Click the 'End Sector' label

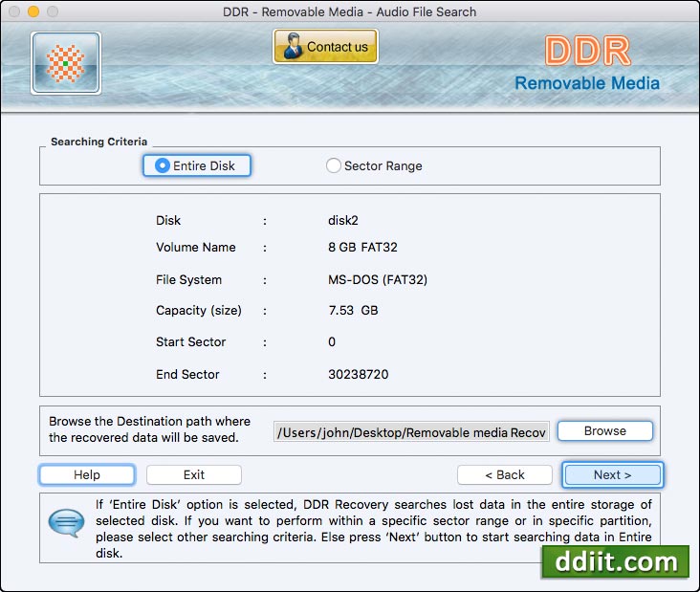click(x=187, y=374)
